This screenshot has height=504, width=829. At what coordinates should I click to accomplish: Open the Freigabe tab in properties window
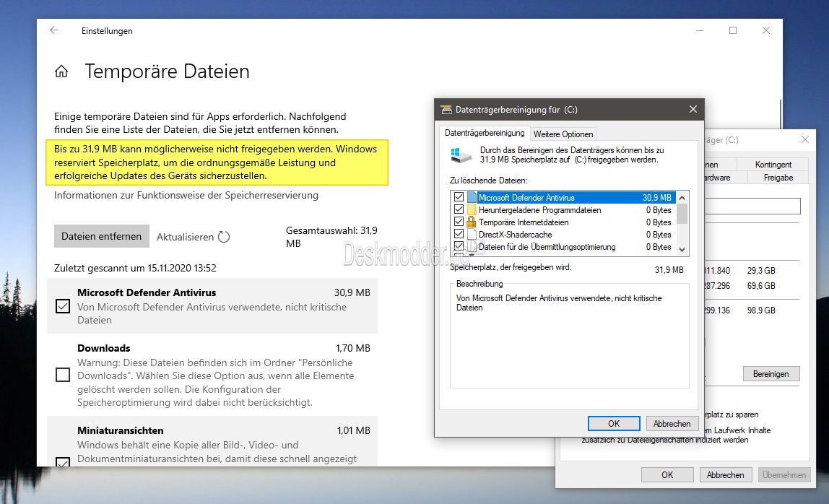coord(778,178)
